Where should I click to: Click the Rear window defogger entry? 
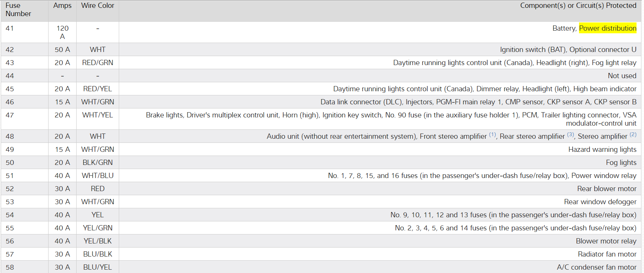tap(600, 202)
